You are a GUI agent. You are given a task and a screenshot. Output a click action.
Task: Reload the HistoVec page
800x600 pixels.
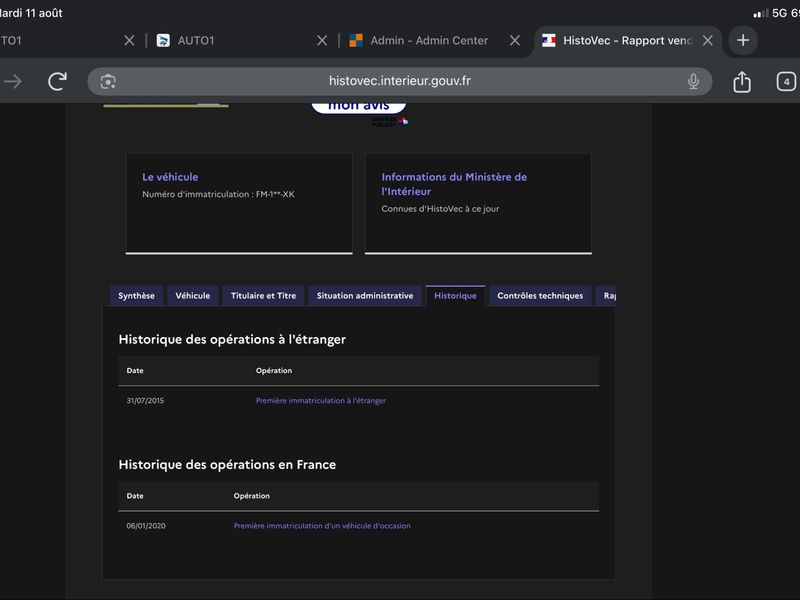[x=57, y=81]
